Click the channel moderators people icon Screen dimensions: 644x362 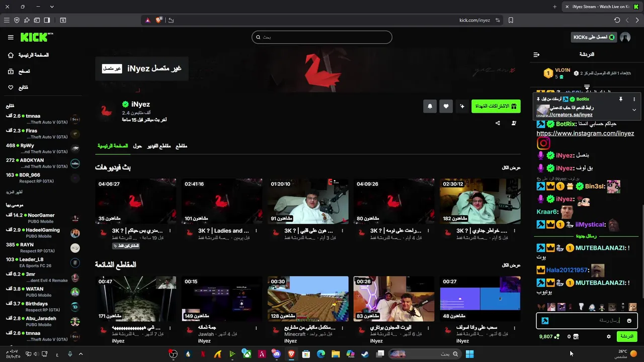tap(514, 123)
